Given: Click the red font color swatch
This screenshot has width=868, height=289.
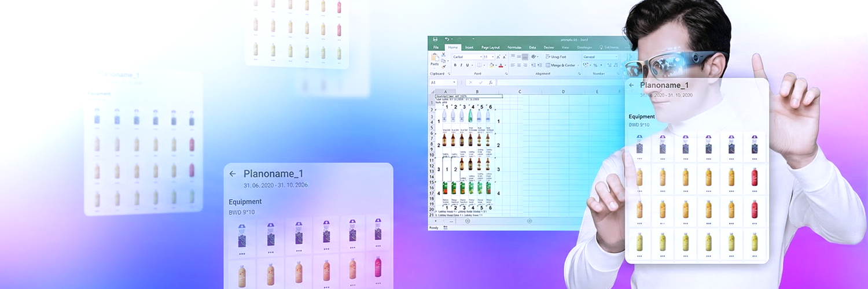Looking at the screenshot, I should click(x=502, y=65).
